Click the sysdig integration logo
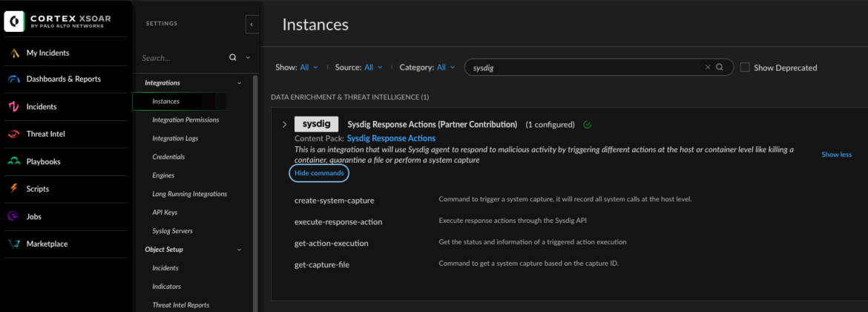 click(316, 124)
